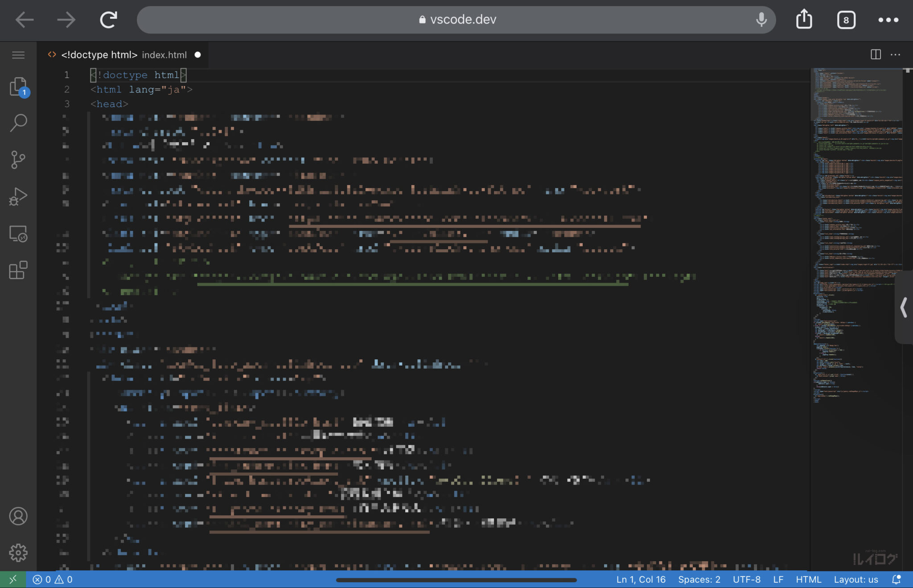
Task: Open the Remote Explorer view
Action: pos(18,233)
